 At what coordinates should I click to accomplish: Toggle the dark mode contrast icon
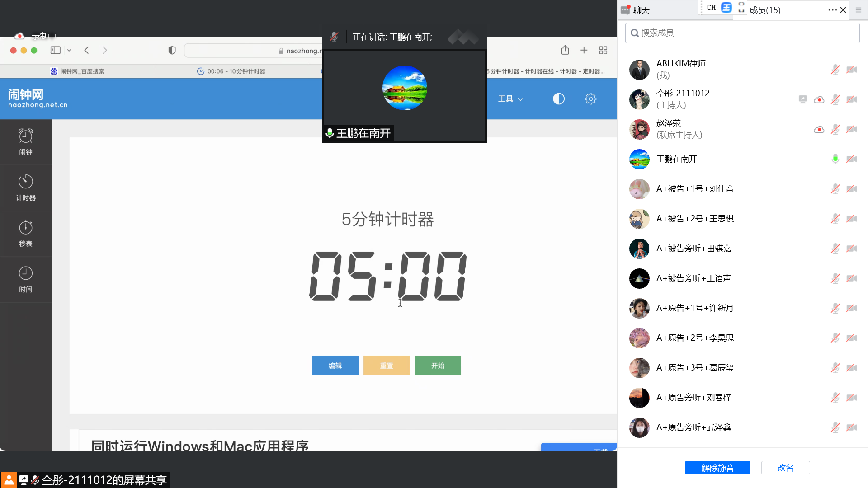click(x=559, y=99)
